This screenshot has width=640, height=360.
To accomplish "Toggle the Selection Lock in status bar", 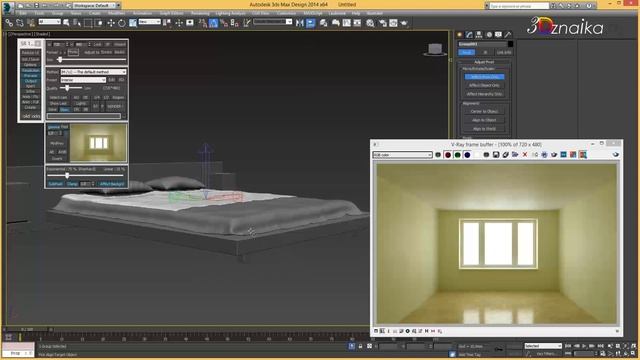I will pos(360,346).
